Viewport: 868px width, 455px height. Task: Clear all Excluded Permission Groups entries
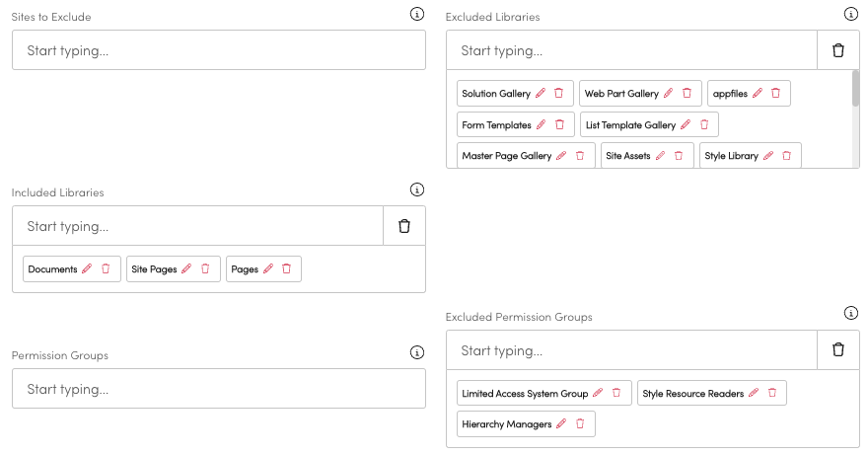click(x=838, y=349)
